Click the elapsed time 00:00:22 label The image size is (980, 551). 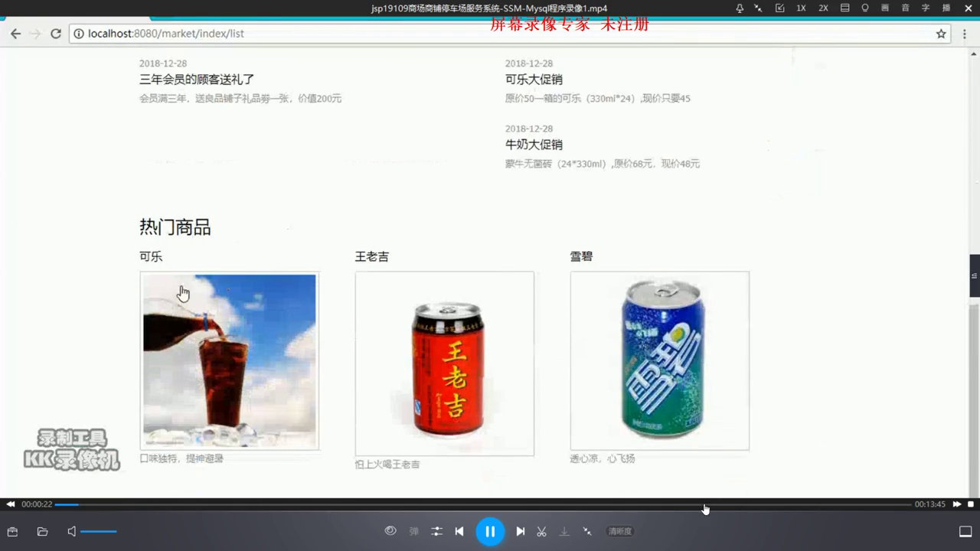coord(37,504)
